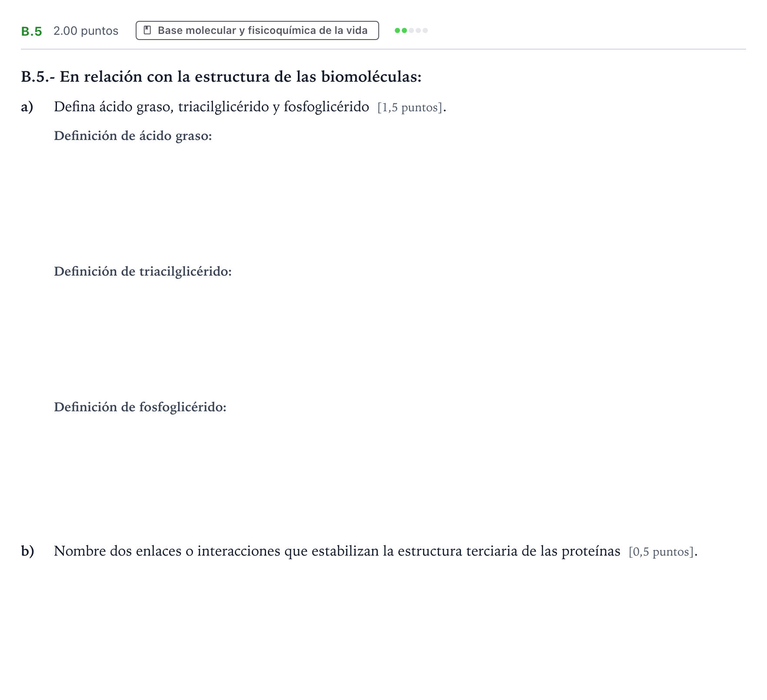Click the part a) 'Defina ácido graso' question text
Screen dimensions: 767x700
(x=211, y=107)
